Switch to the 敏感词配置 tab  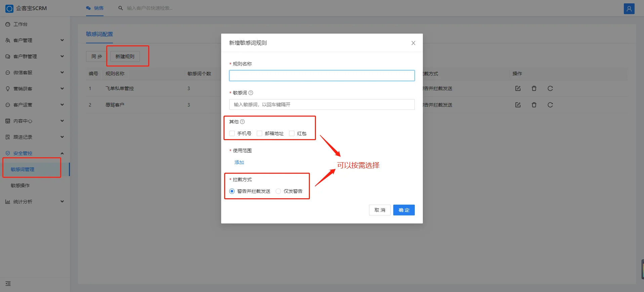(x=99, y=34)
